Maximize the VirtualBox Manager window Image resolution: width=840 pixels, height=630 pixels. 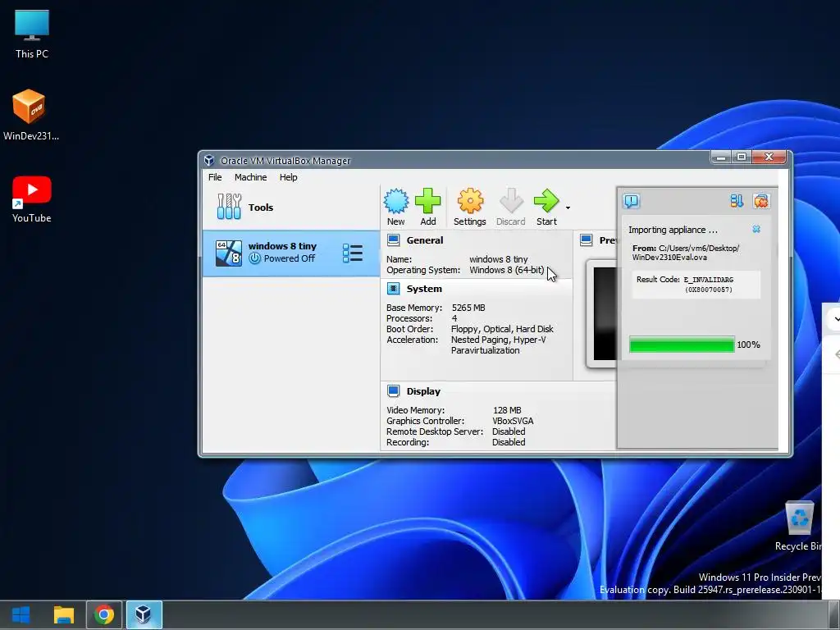[x=742, y=157]
